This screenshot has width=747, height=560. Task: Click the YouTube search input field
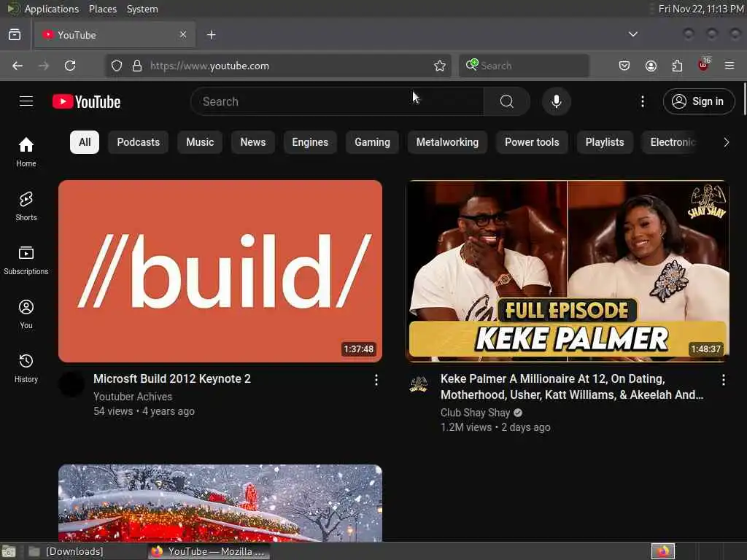click(x=337, y=101)
